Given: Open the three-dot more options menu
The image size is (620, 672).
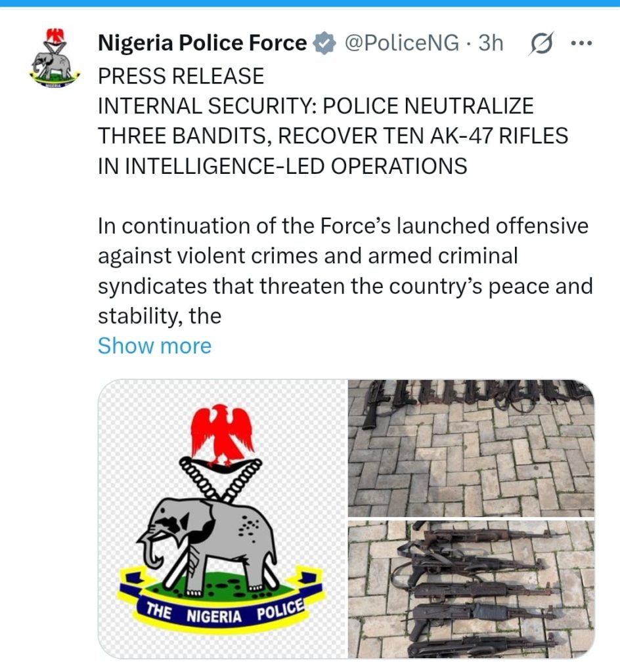Looking at the screenshot, I should pyautogui.click(x=582, y=43).
